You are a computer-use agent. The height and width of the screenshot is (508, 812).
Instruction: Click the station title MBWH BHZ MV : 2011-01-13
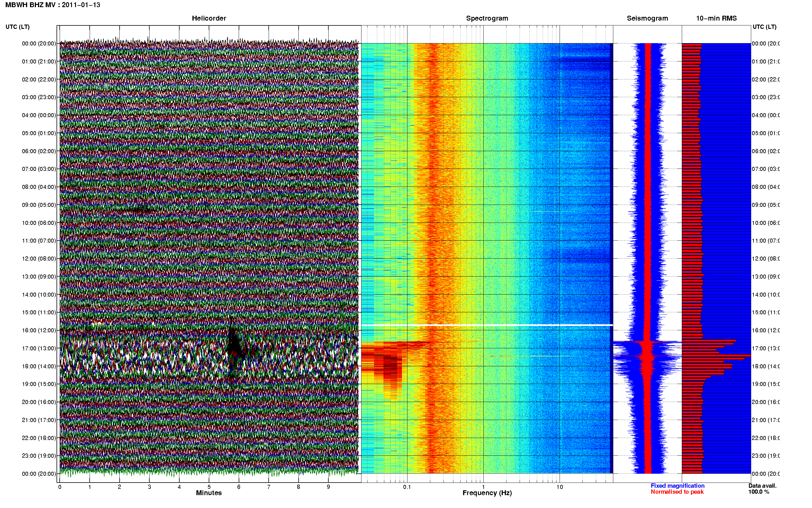point(53,5)
